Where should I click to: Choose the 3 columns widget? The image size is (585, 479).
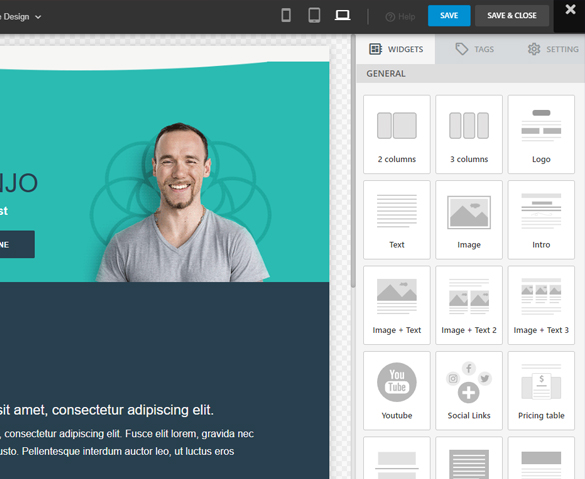coord(469,134)
